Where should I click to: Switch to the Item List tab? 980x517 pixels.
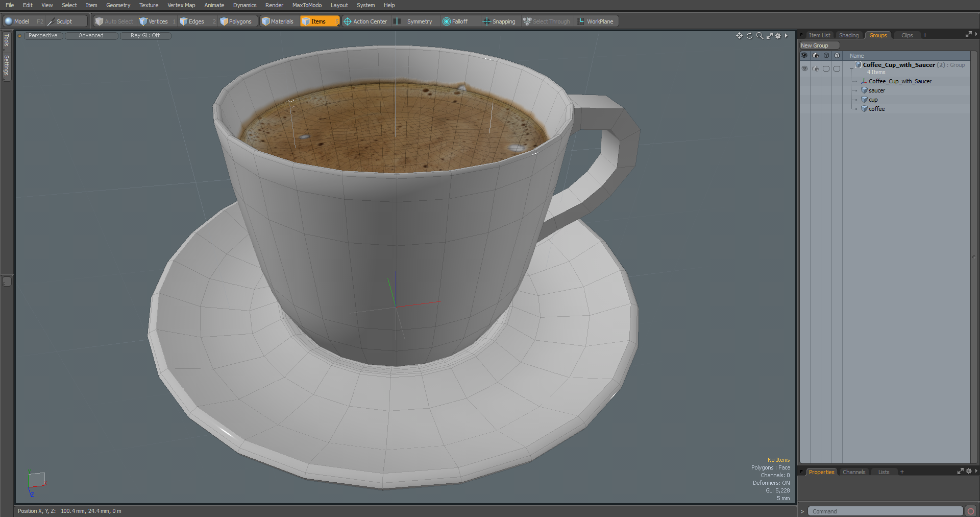click(819, 35)
